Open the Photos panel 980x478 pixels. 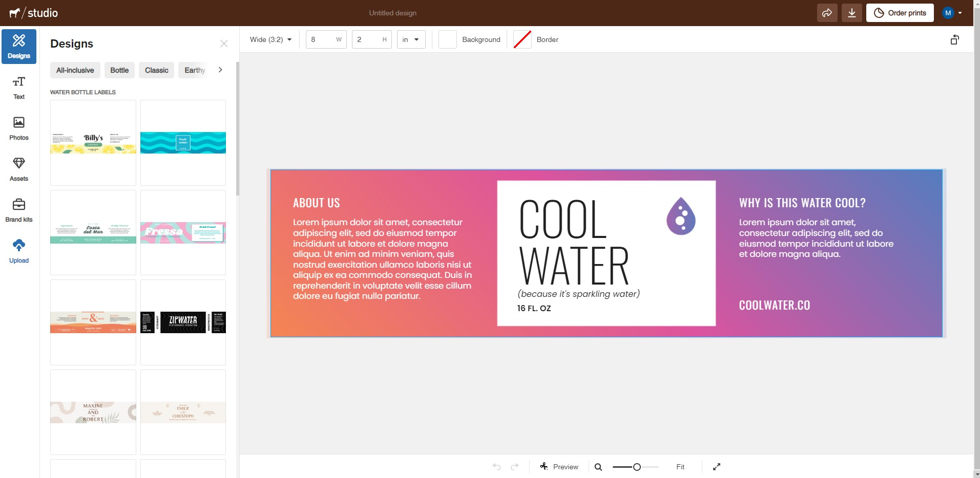point(18,128)
